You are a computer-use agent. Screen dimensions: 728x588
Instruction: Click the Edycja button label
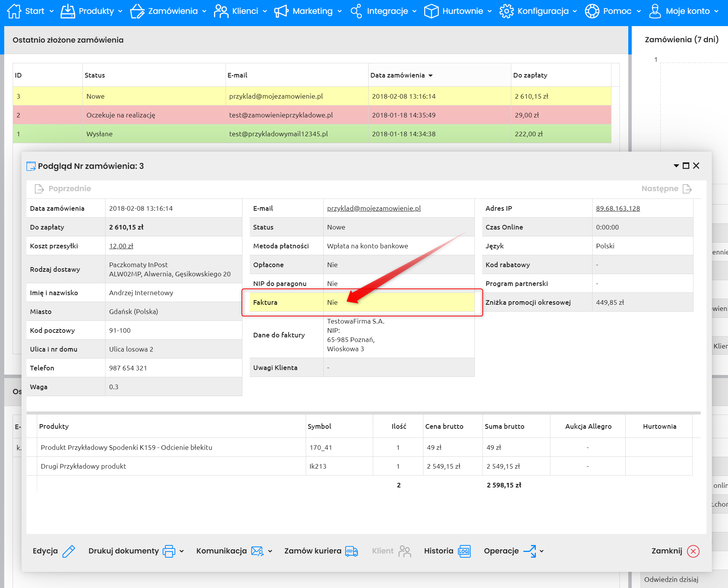45,551
